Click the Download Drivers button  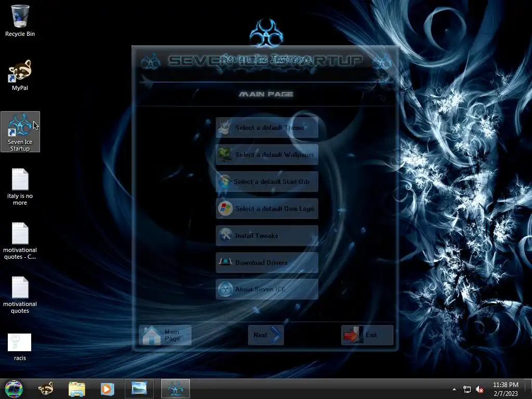pyautogui.click(x=267, y=262)
